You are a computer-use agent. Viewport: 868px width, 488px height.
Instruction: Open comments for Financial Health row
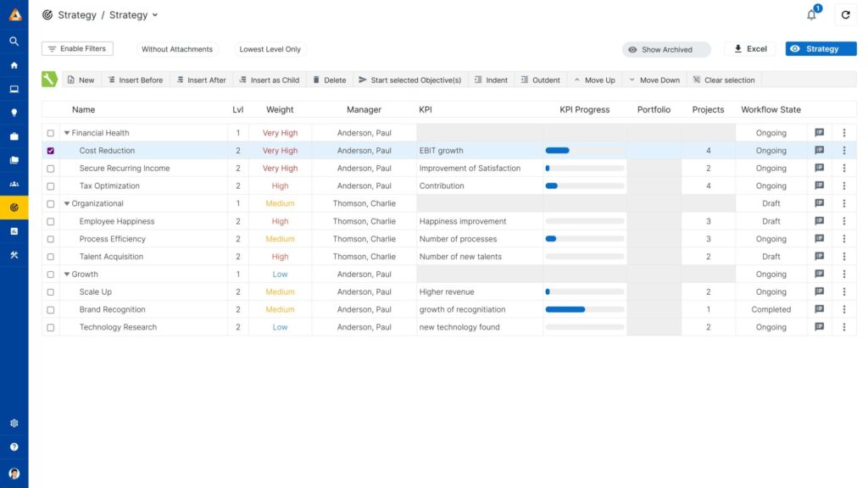pos(820,133)
